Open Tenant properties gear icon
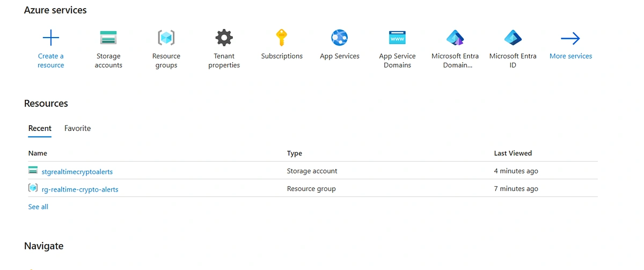Viewport: 644px width, 270px height. tap(224, 38)
